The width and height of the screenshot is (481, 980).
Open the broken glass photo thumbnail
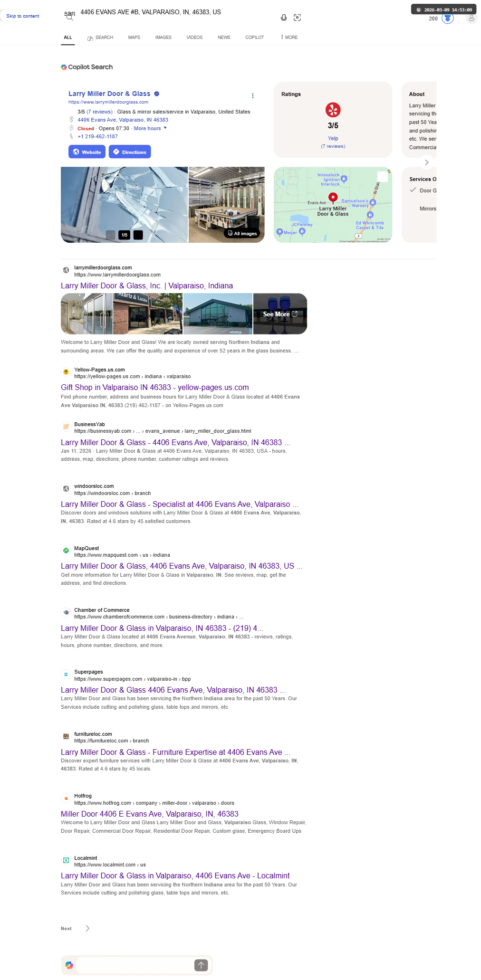point(124,205)
